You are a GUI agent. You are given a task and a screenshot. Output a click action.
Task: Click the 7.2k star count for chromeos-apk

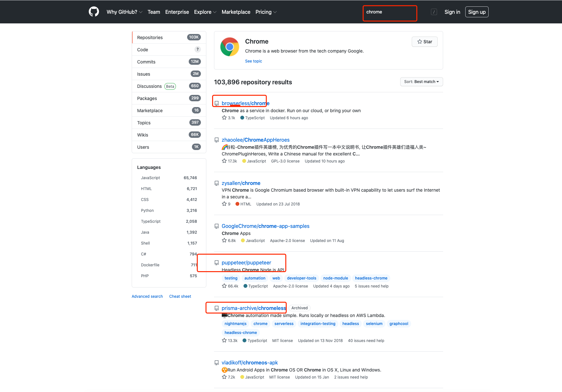(x=228, y=377)
